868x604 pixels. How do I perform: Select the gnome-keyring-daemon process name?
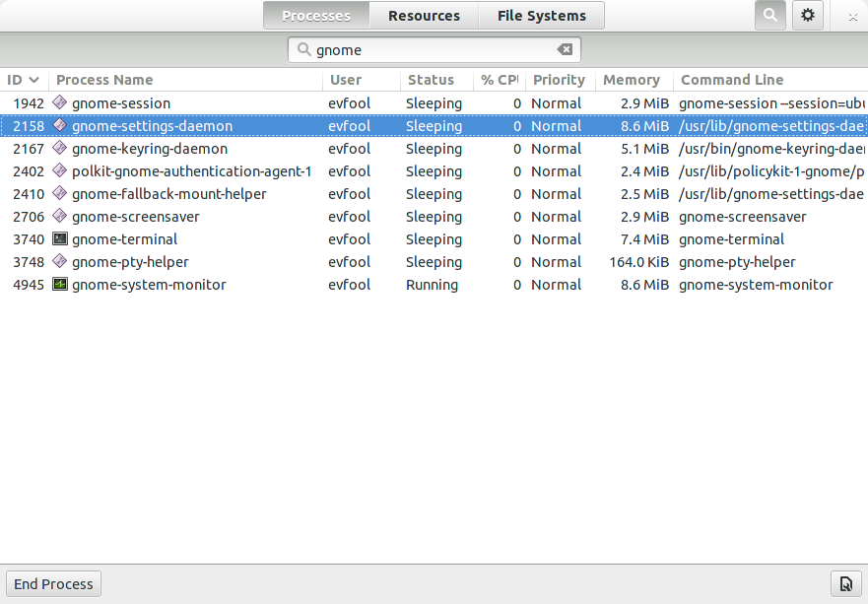click(x=150, y=149)
